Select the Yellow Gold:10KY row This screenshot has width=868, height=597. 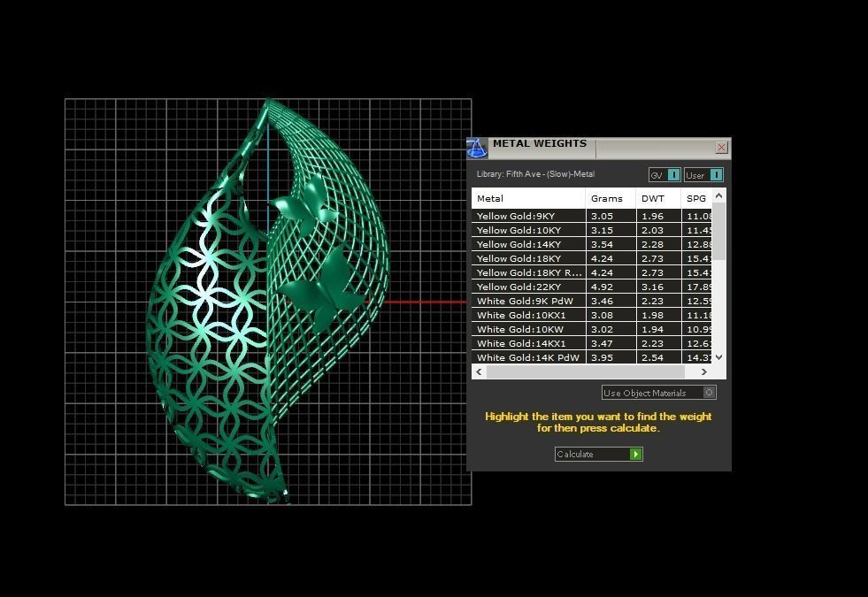tap(592, 230)
